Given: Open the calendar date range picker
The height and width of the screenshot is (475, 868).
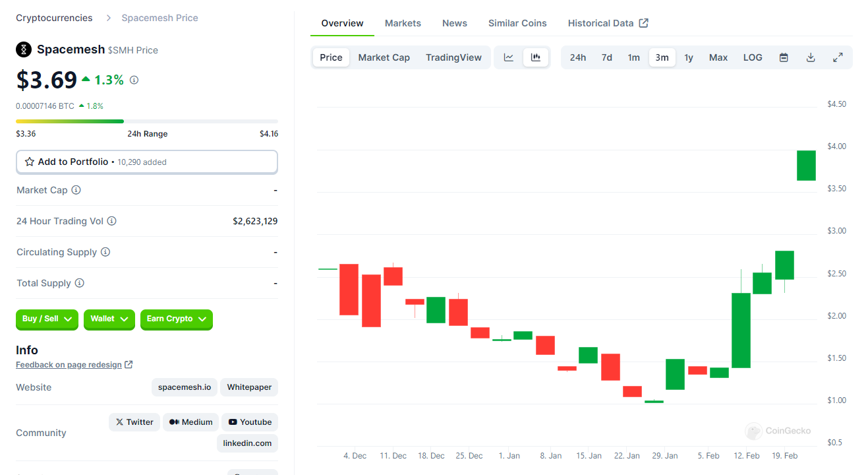Looking at the screenshot, I should pyautogui.click(x=784, y=57).
